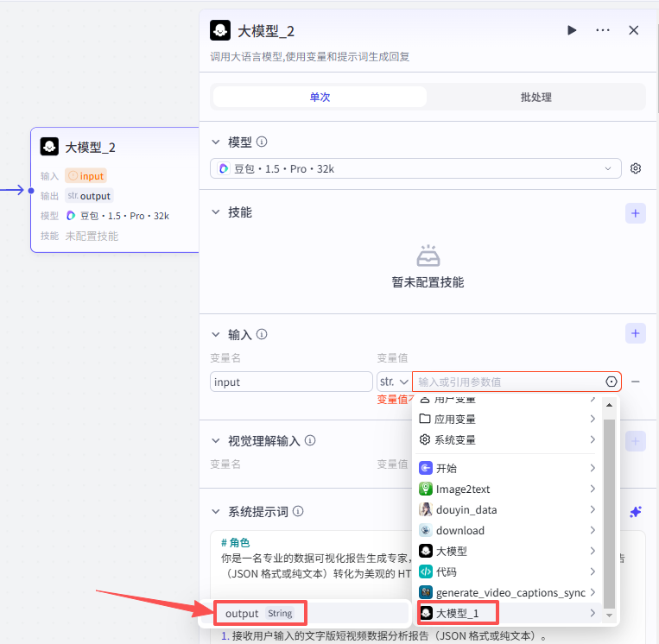
Task: Click the AI prompt optimize sparkle icon
Action: coord(636,512)
